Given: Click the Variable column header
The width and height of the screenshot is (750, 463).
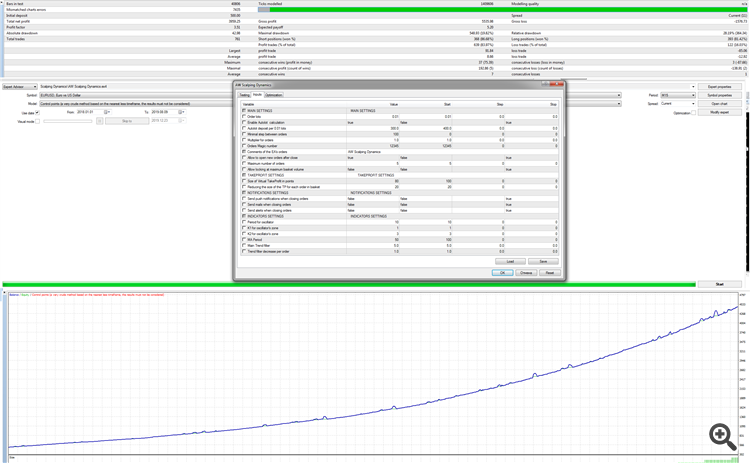Looking at the screenshot, I should pyautogui.click(x=293, y=104).
